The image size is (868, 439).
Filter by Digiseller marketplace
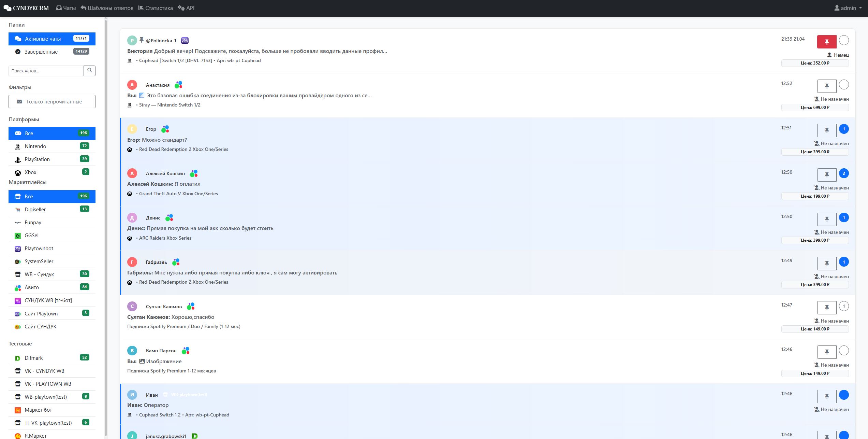[x=52, y=209]
